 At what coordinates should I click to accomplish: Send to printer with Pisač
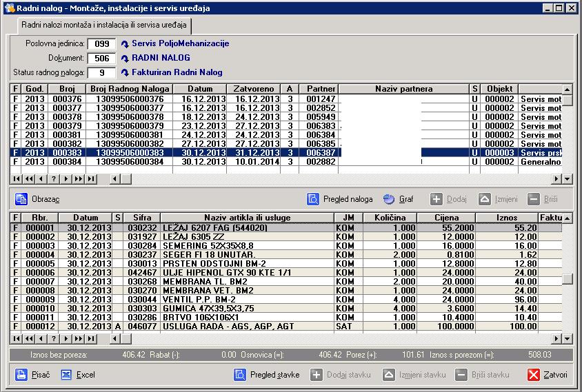click(32, 375)
